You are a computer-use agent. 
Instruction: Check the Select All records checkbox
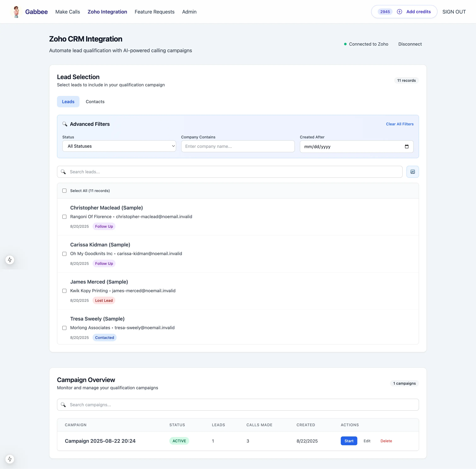coord(64,191)
